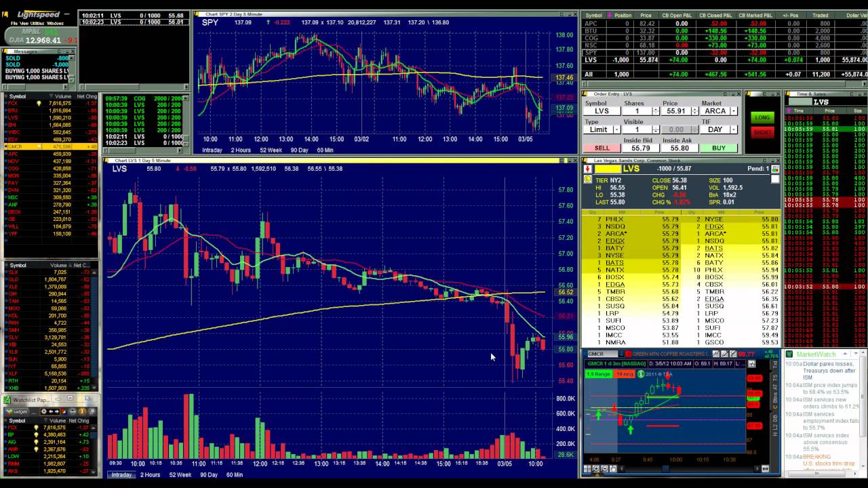Viewport: 868px width, 488px height.
Task: Click the Price stepper arrows
Action: point(694,111)
